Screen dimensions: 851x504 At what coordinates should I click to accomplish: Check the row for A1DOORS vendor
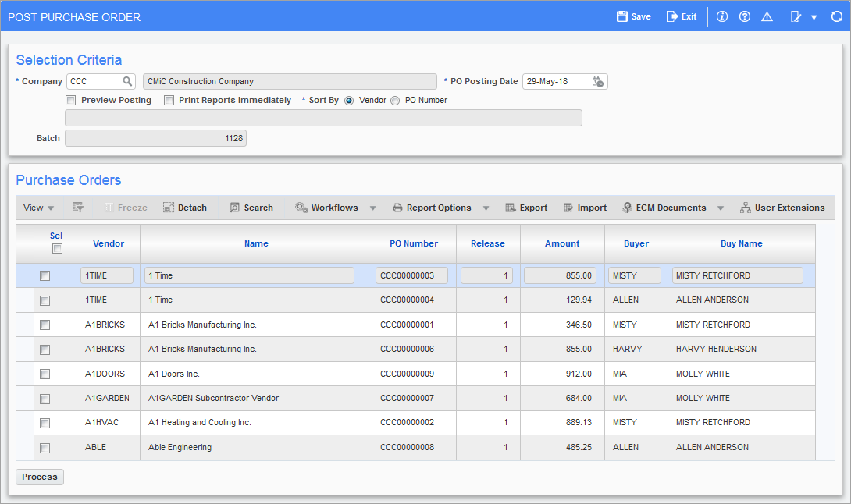(45, 374)
